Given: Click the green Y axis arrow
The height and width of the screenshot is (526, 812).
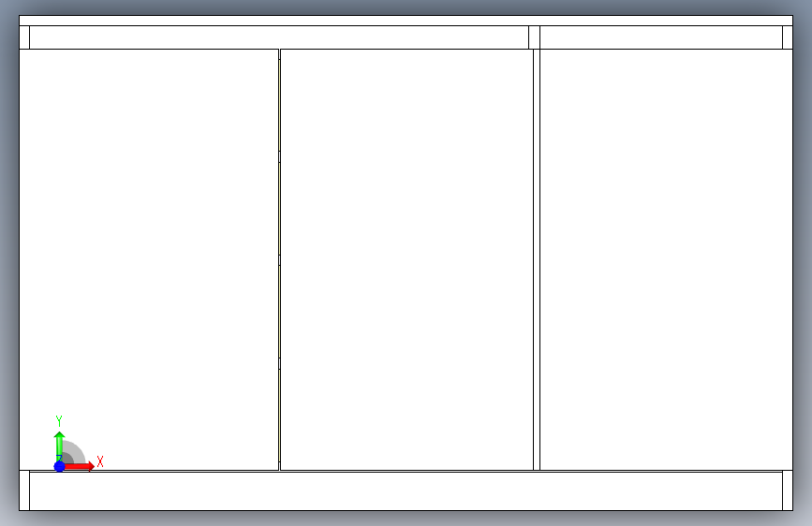Looking at the screenshot, I should [x=59, y=446].
